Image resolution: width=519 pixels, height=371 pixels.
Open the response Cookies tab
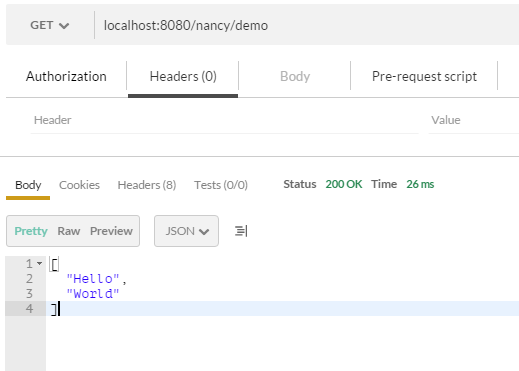point(79,185)
